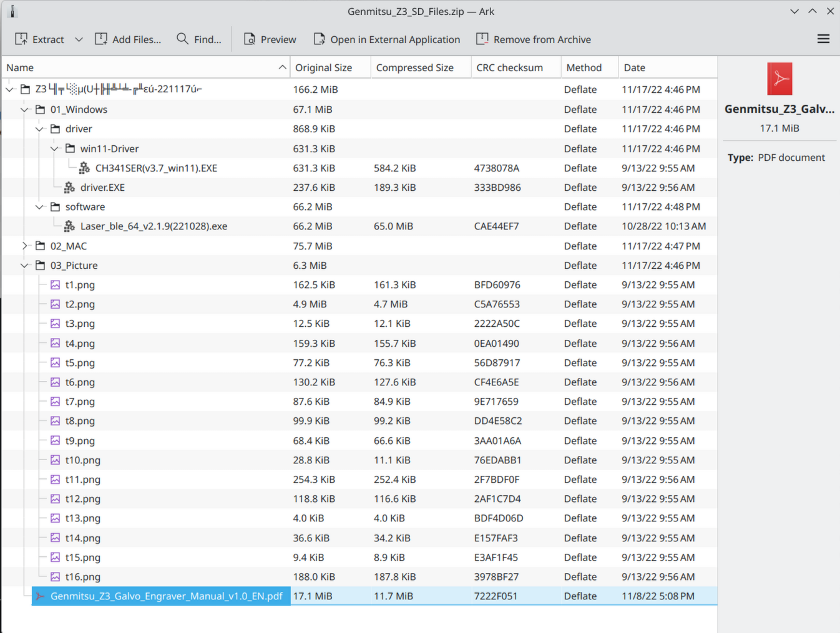Image resolution: width=840 pixels, height=633 pixels.
Task: Click checksum 7222F051 cell
Action: (x=496, y=596)
